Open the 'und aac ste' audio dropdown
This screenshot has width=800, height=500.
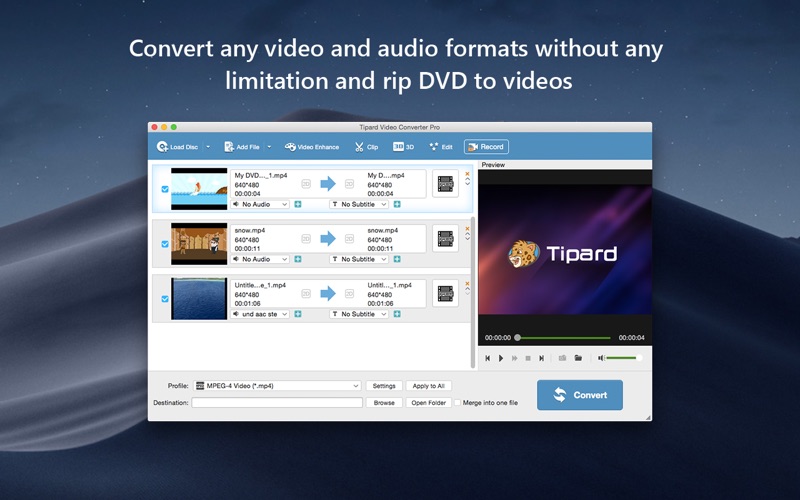(x=260, y=314)
